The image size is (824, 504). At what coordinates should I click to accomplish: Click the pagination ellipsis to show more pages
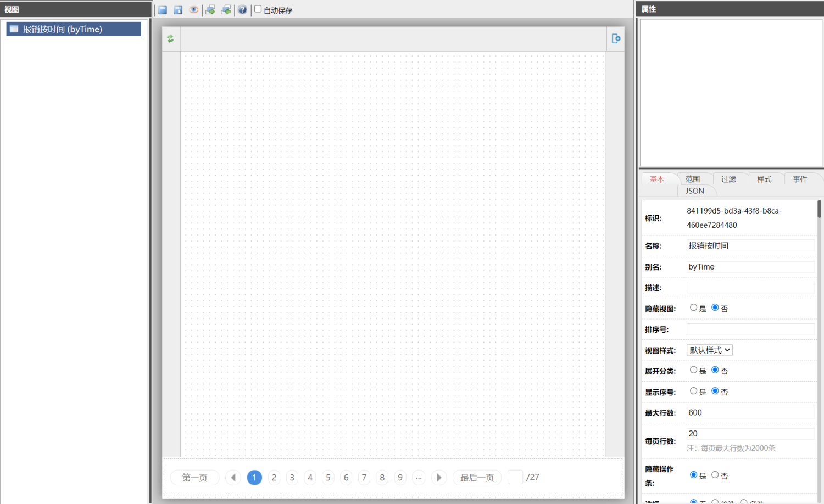(x=419, y=478)
